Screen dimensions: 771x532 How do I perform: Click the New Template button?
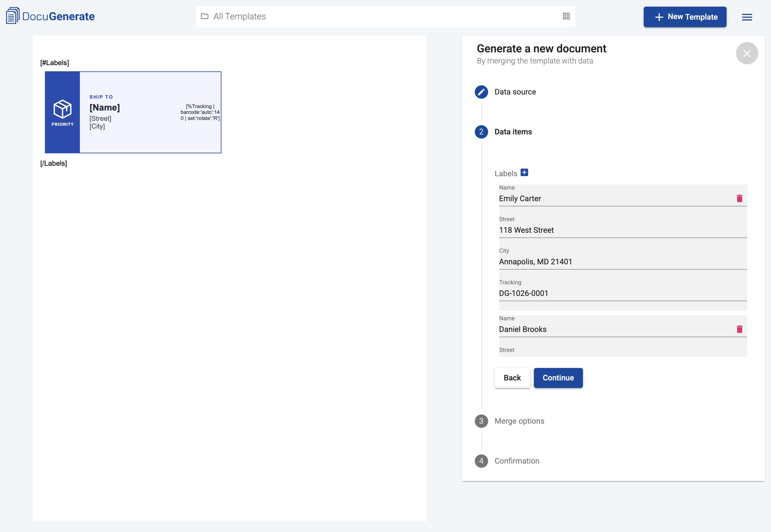click(685, 17)
